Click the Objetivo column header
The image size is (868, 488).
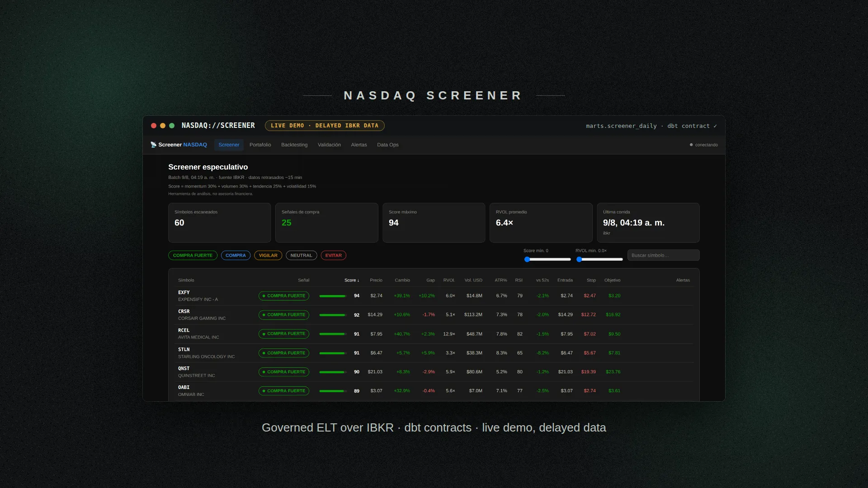click(x=612, y=281)
